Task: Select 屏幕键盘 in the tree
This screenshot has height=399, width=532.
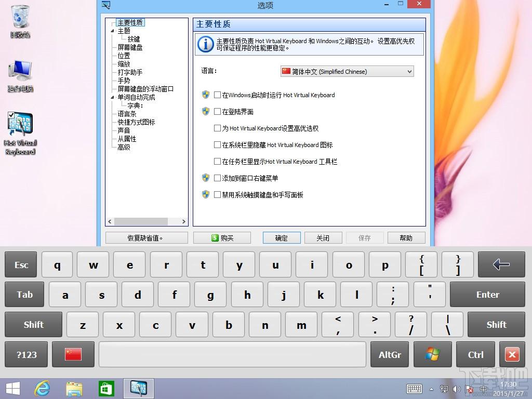Action: 130,47
